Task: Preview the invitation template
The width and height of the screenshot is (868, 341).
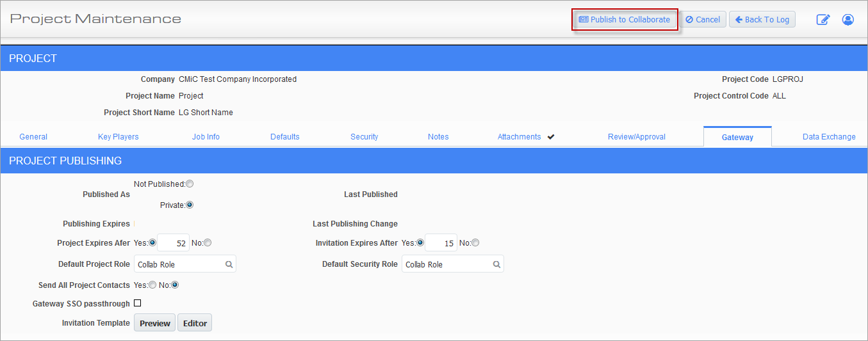Action: click(154, 323)
